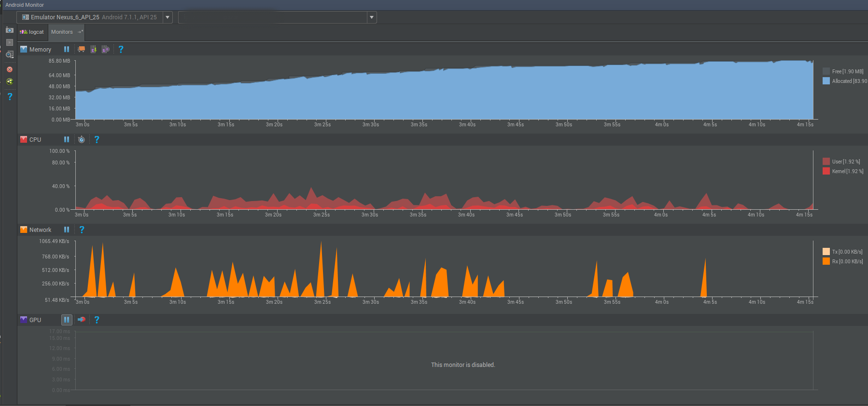Open the system information dropdown in sidebar
The width and height of the screenshot is (868, 406).
[x=9, y=55]
